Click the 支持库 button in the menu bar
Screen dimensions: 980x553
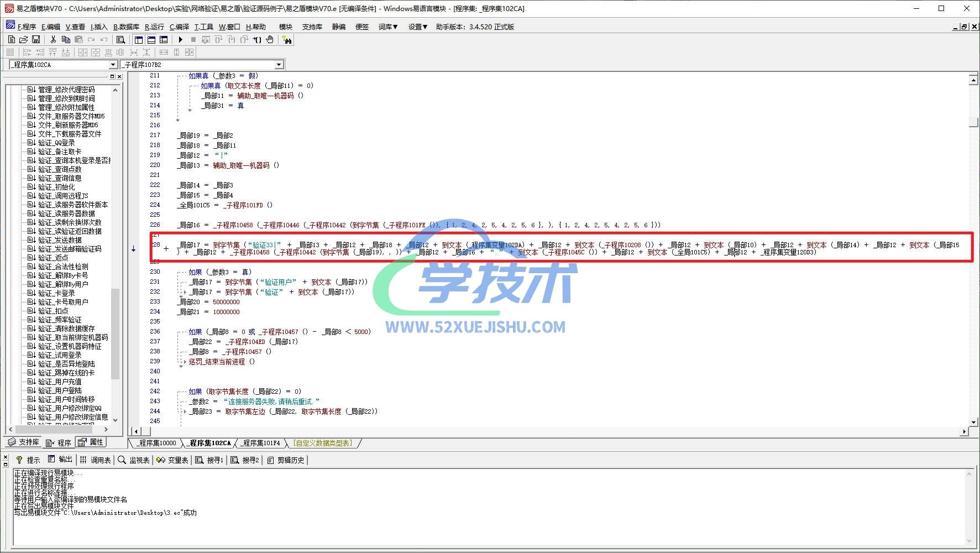coord(312,27)
